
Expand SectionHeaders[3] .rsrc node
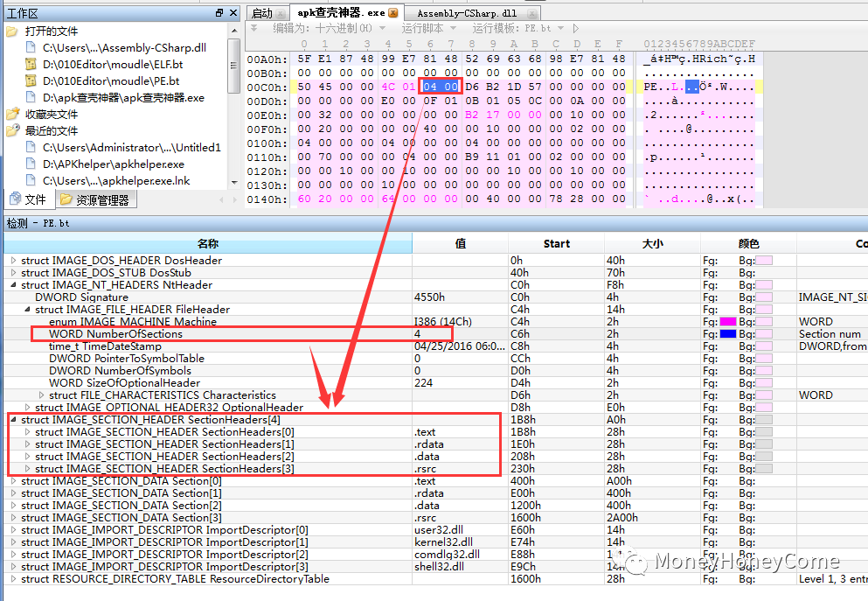click(x=27, y=469)
